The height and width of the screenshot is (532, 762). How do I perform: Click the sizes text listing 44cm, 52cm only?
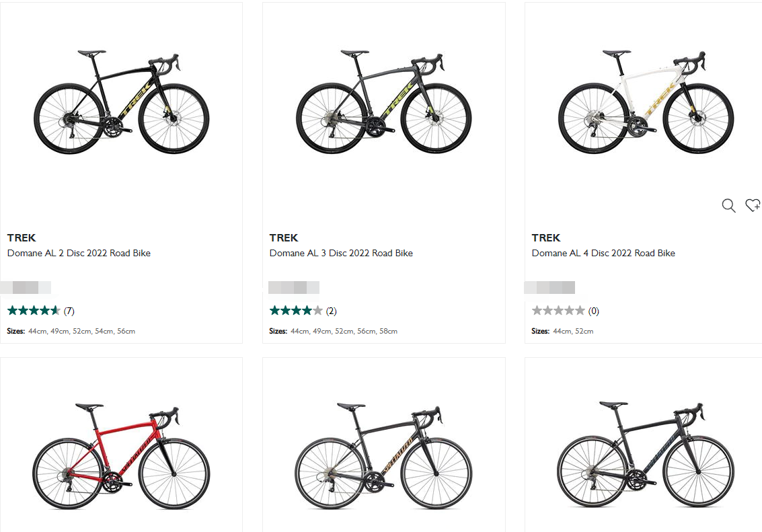click(562, 332)
